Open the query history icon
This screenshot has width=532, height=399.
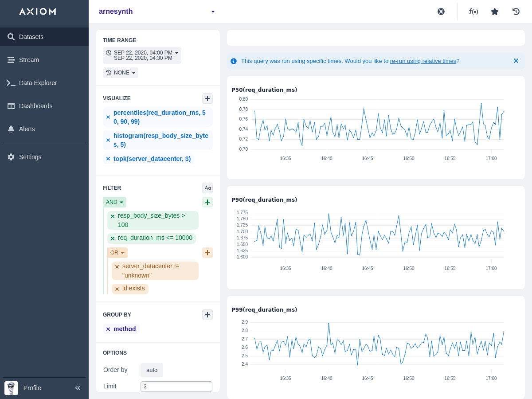pyautogui.click(x=516, y=12)
